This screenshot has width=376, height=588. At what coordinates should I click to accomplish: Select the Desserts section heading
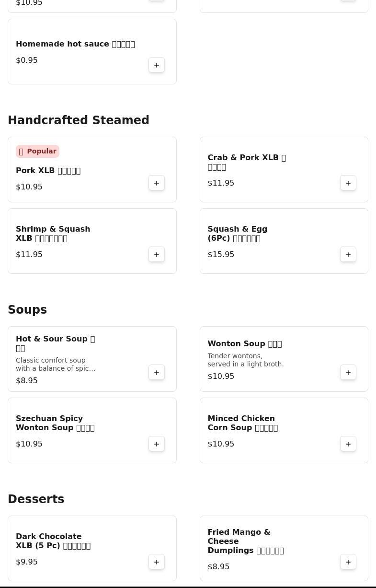coord(36,499)
